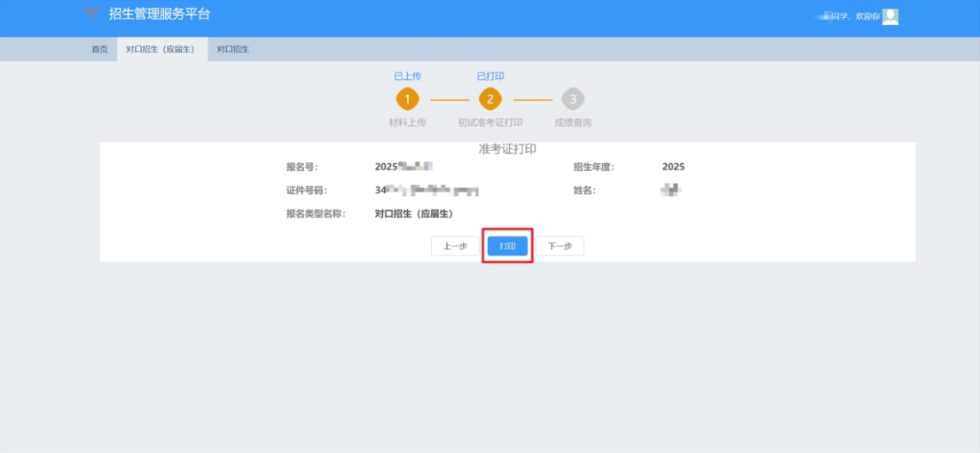Click the 报名号 value starting with 2025

click(404, 167)
